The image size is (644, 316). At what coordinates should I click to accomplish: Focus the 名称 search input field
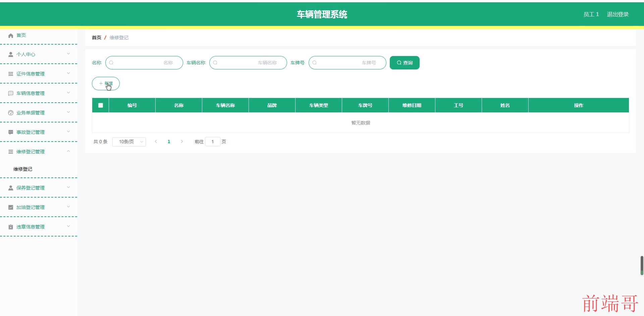tap(144, 63)
